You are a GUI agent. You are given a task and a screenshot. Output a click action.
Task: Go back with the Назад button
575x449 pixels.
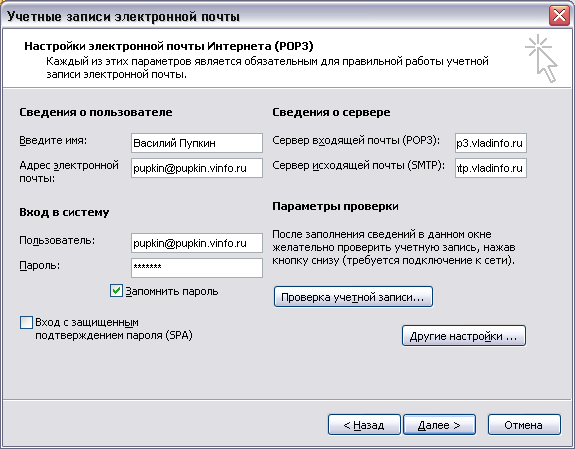[364, 425]
